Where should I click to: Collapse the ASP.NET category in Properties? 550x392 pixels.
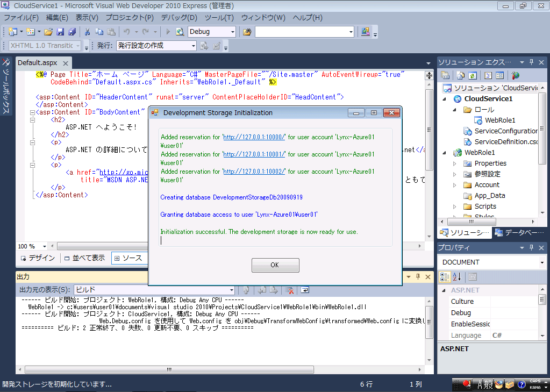pos(444,290)
